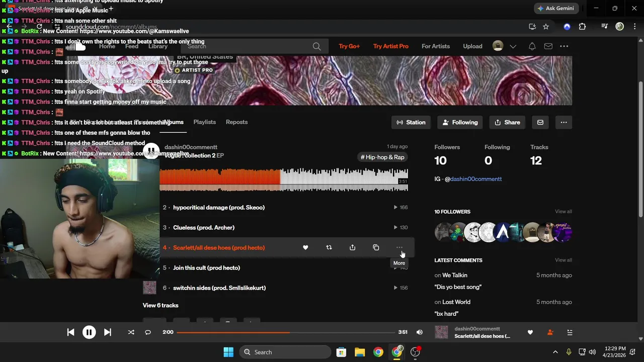
Task: Copy link icon on Scarlett track row
Action: tap(376, 247)
